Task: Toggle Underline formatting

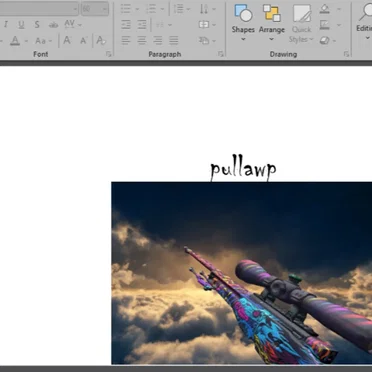Action: tap(21, 24)
